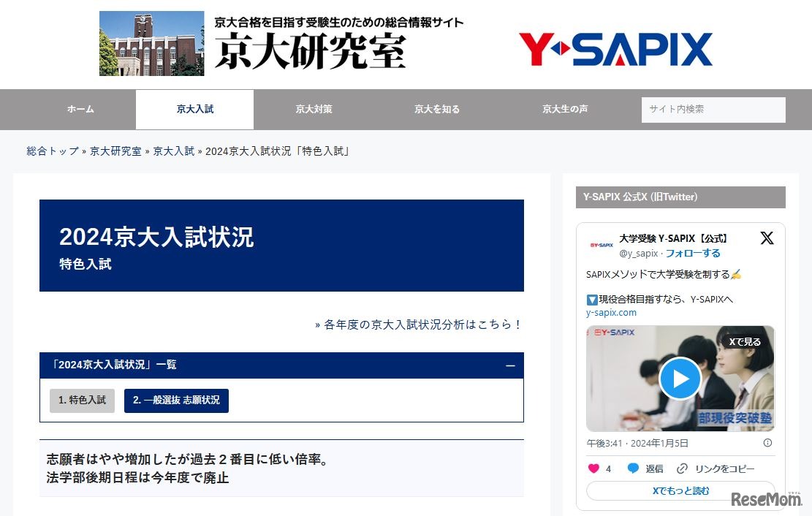This screenshot has height=516, width=812.
Task: Like the tweet with heart icon
Action: [x=593, y=468]
